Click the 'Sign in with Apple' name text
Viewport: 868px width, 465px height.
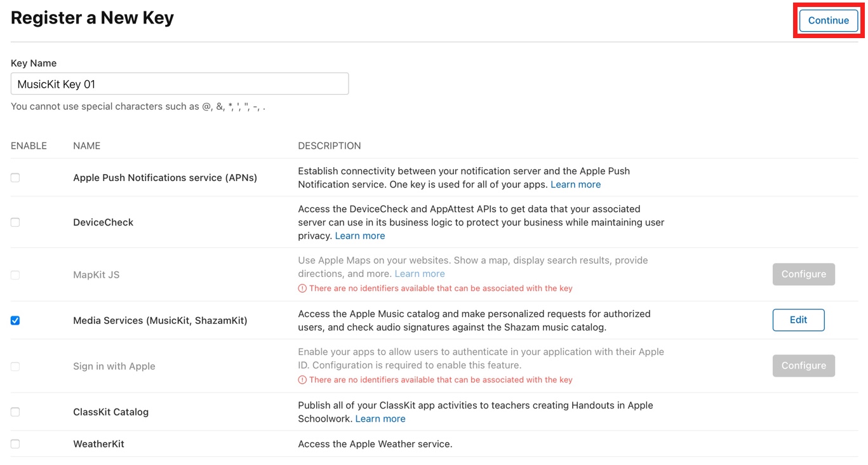(x=114, y=367)
